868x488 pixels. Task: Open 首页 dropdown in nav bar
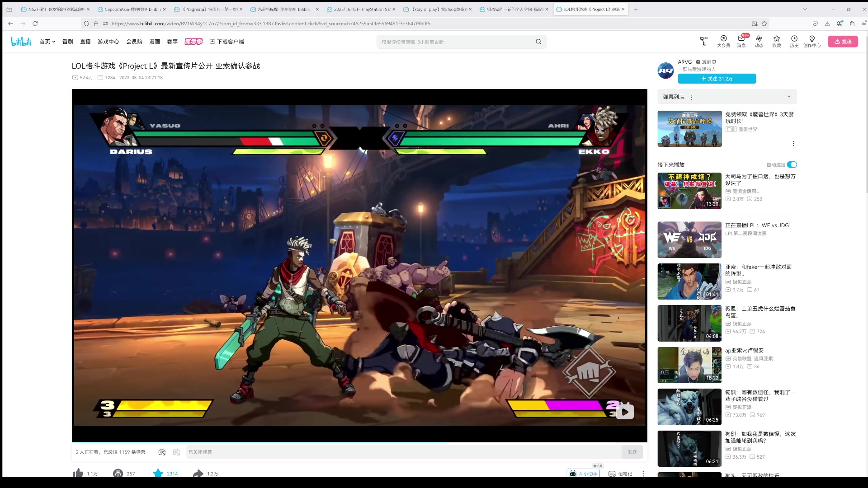point(47,42)
